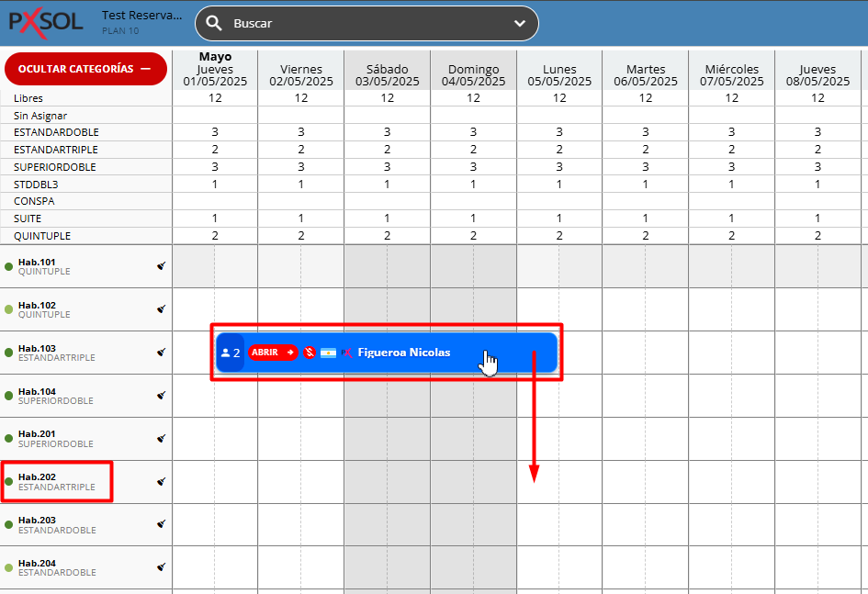
Task: Click the PXSOL logo
Action: 46,23
